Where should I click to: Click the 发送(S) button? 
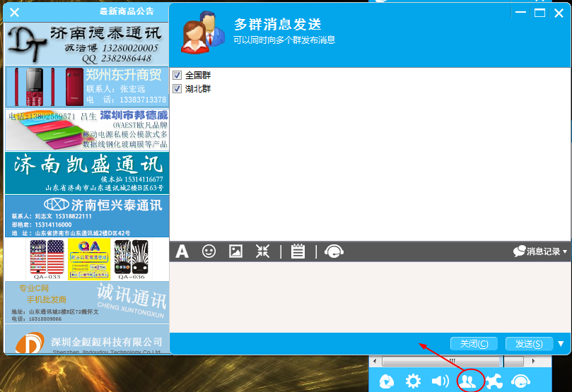tap(529, 343)
